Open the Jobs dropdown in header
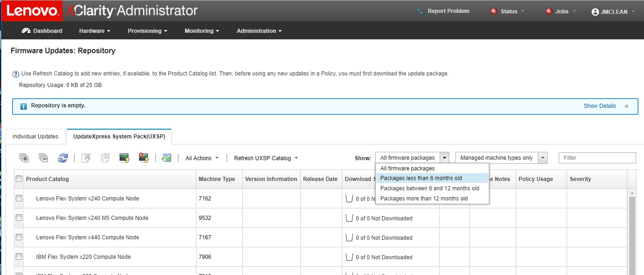Image resolution: width=644 pixels, height=275 pixels. pyautogui.click(x=574, y=12)
